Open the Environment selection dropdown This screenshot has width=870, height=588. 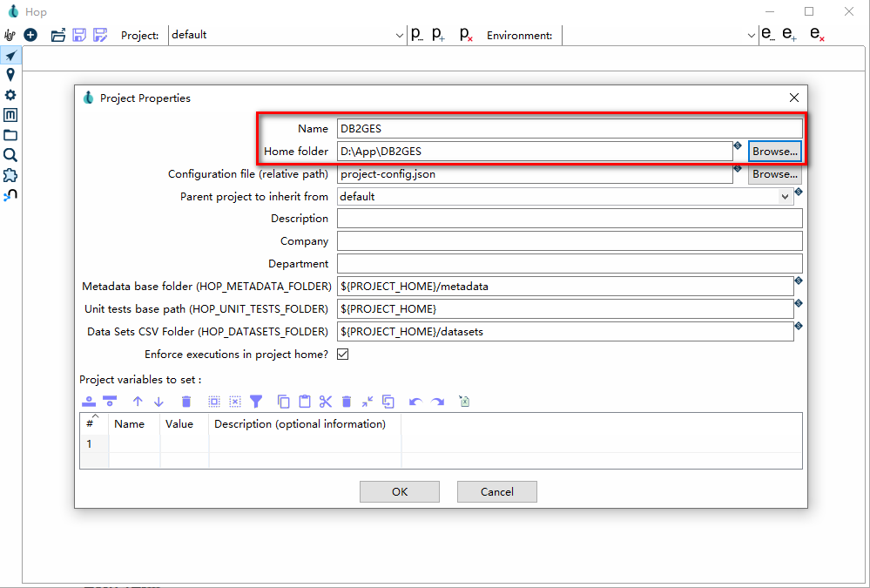click(x=752, y=36)
